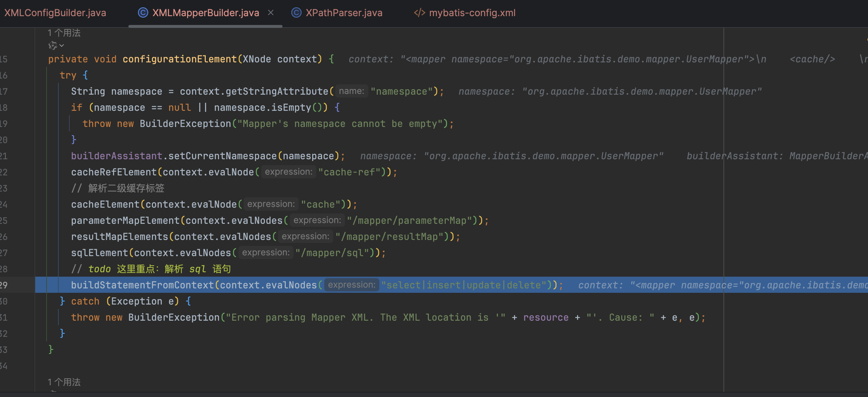The height and width of the screenshot is (397, 868).
Task: Click the buildStatementFromContext method call
Action: click(x=142, y=285)
